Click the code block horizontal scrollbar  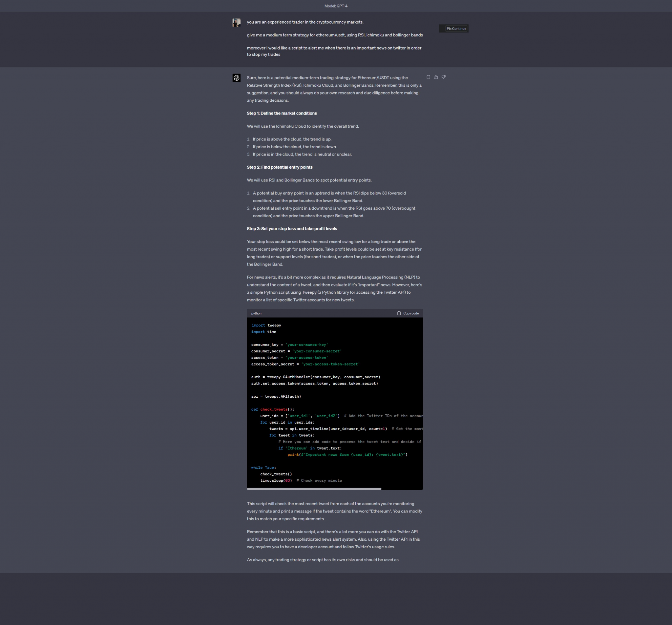pyautogui.click(x=314, y=489)
